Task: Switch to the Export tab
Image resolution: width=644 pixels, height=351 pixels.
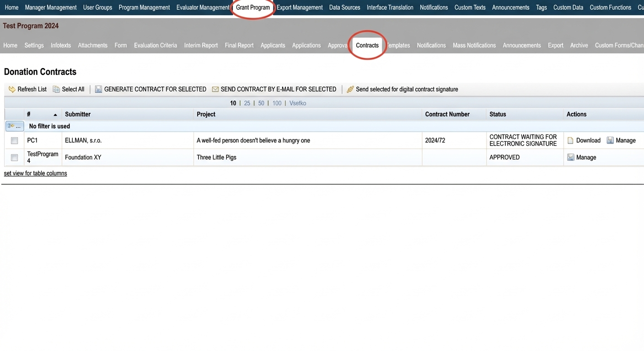Action: click(556, 45)
